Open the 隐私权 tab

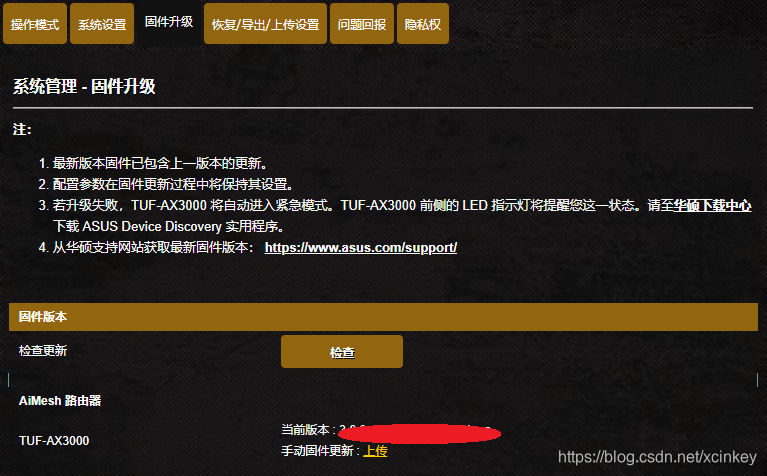(x=423, y=23)
